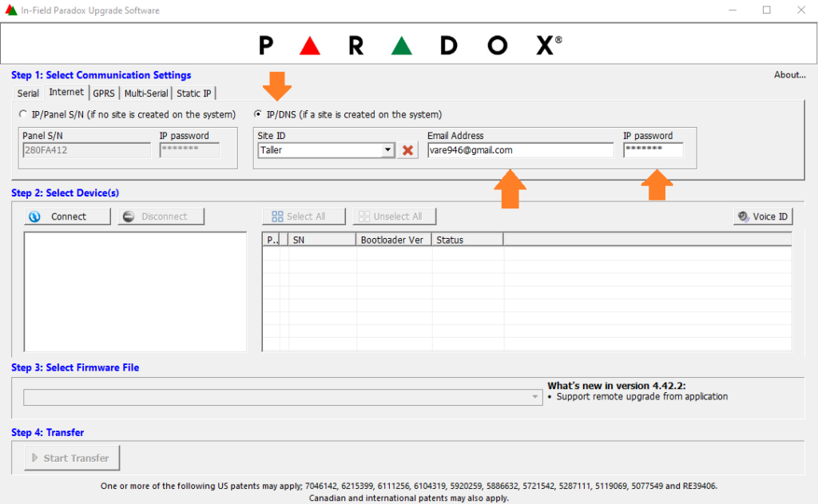Click the Taller site ID text

pyautogui.click(x=272, y=150)
